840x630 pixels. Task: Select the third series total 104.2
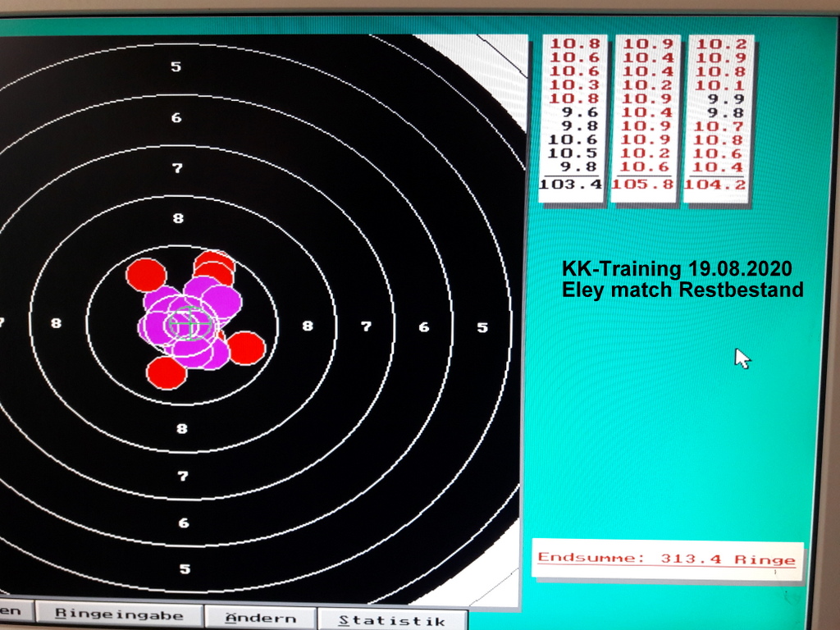point(714,185)
